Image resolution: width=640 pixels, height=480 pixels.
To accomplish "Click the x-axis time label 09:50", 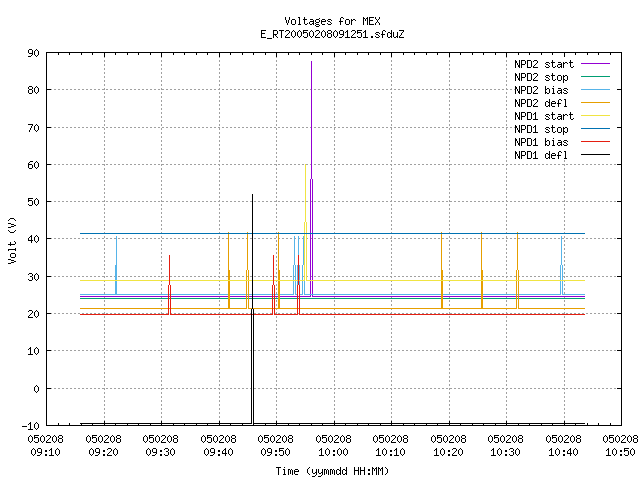I will tap(276, 453).
